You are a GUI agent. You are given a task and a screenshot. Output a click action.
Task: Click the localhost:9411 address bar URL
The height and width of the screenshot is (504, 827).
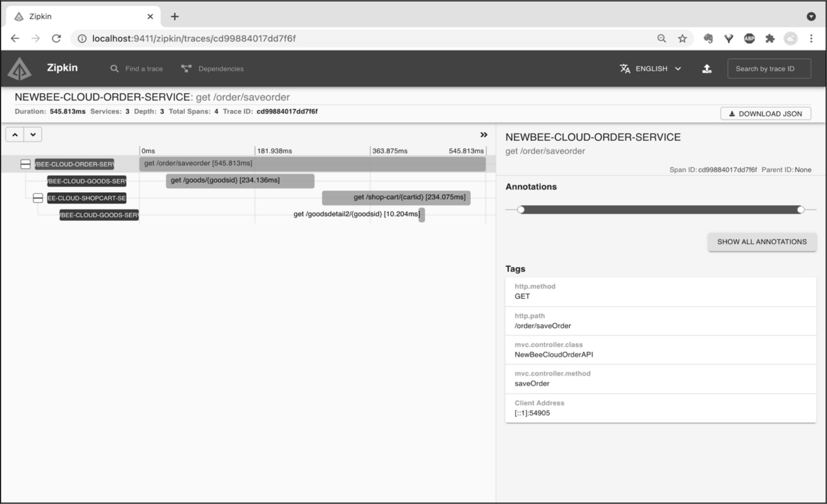pos(194,39)
